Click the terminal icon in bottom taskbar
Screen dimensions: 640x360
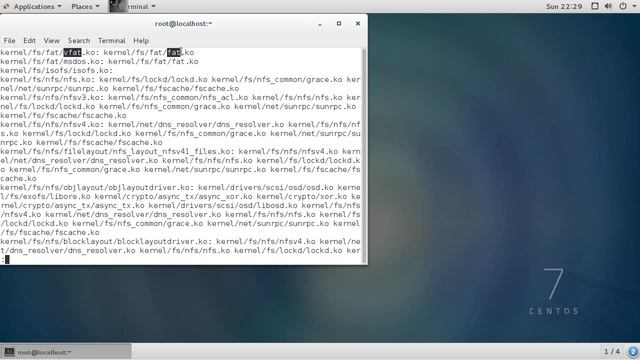point(9,352)
